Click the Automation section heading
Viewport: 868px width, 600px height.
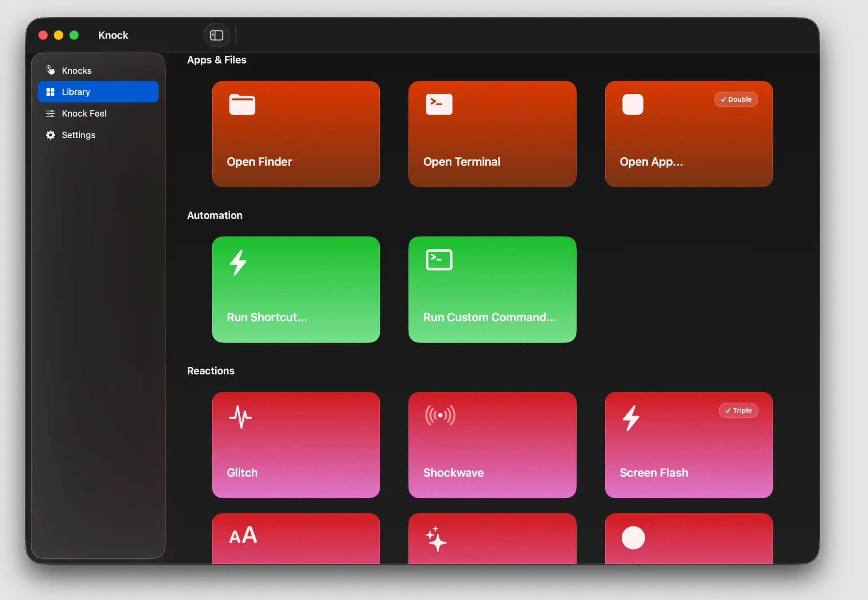point(215,215)
